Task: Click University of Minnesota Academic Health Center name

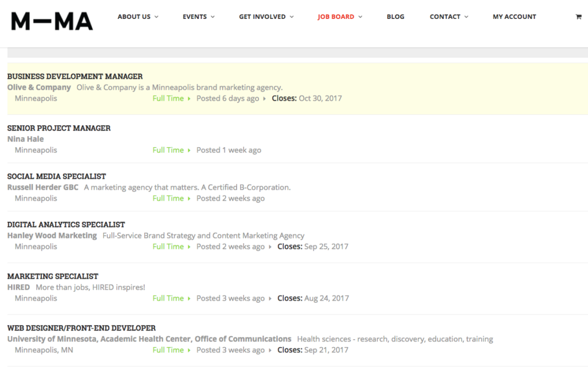Action: pos(149,339)
